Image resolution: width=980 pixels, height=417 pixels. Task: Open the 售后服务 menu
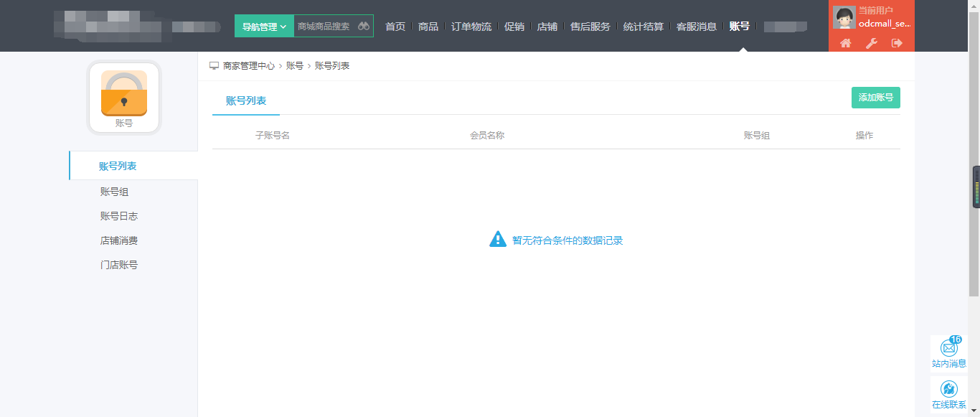coord(590,27)
